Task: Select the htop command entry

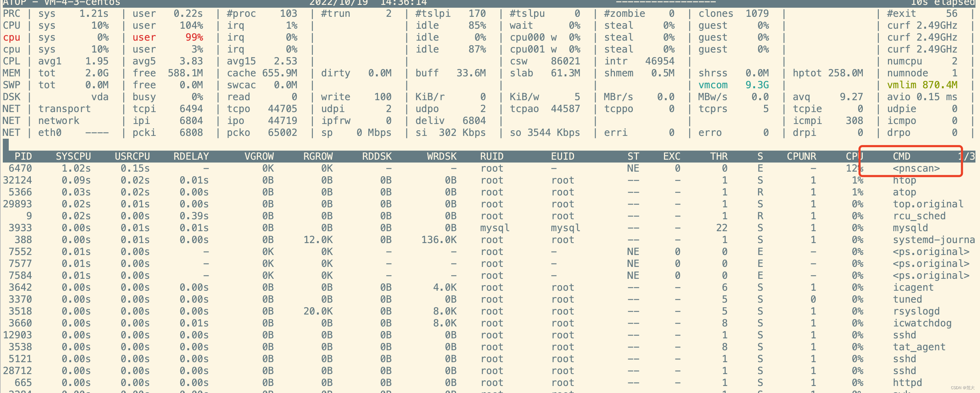Action: pos(905,180)
